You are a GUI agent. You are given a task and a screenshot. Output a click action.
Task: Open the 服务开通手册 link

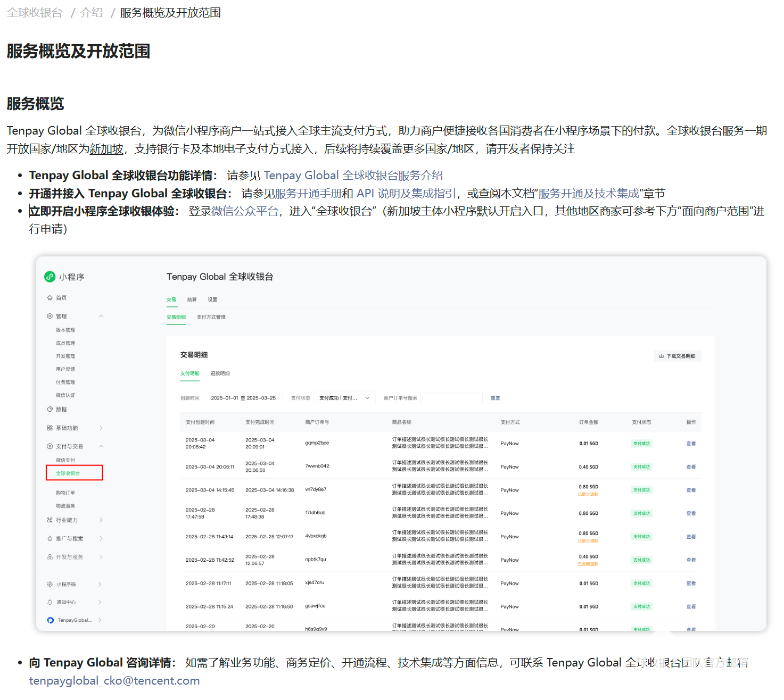(308, 194)
